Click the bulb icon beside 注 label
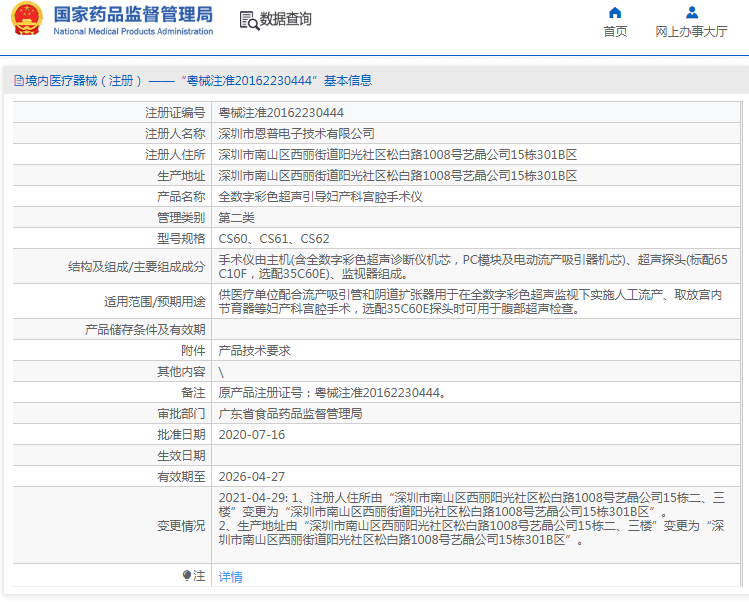749x602 pixels. [187, 576]
